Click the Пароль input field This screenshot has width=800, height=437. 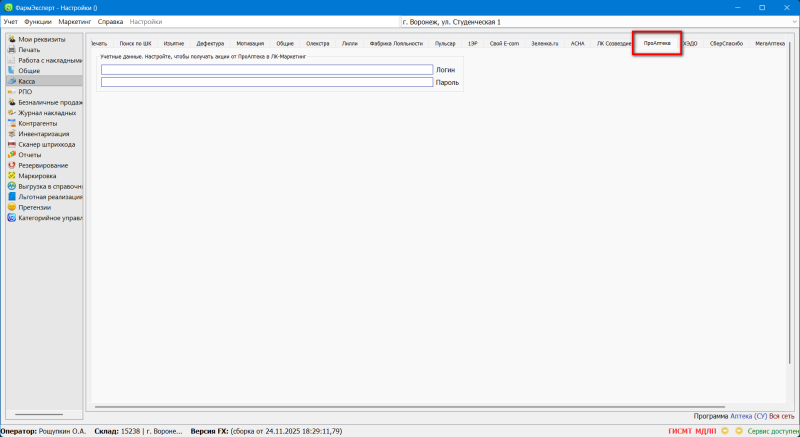click(x=266, y=82)
